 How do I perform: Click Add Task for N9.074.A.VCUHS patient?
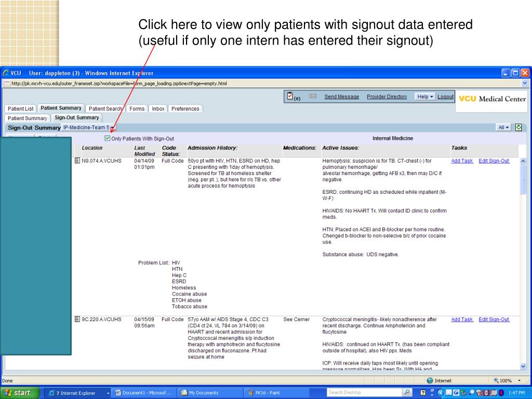click(x=462, y=161)
